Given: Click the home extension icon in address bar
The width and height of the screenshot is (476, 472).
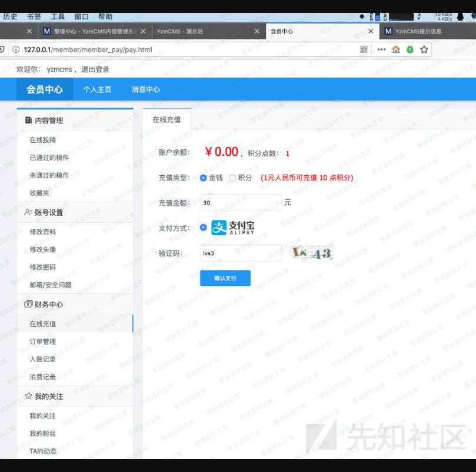Looking at the screenshot, I should (x=396, y=49).
